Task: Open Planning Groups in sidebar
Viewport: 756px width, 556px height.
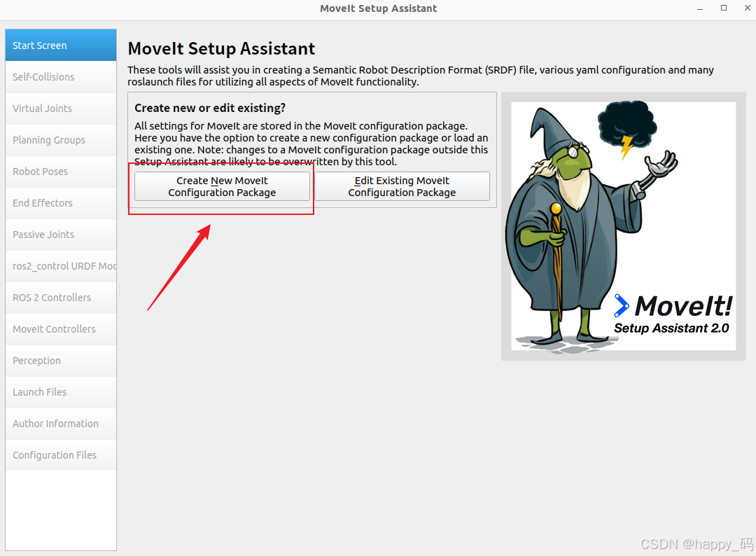Action: click(61, 140)
